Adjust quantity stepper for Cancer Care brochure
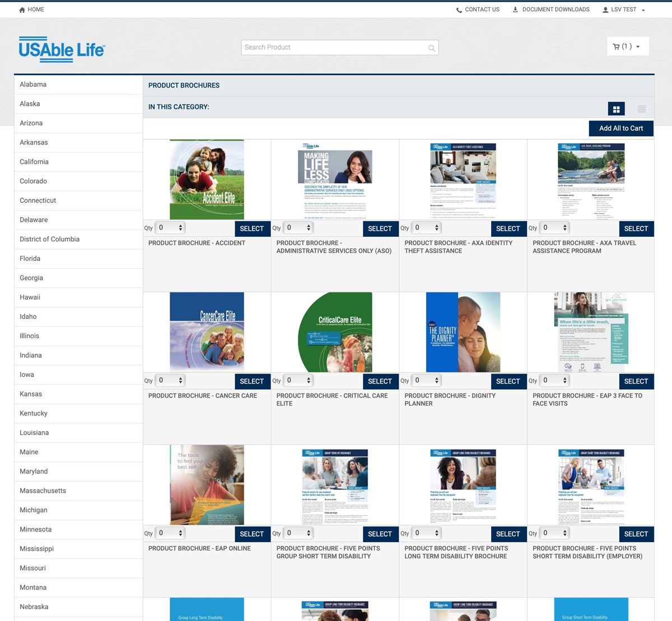The width and height of the screenshot is (672, 621). point(180,381)
